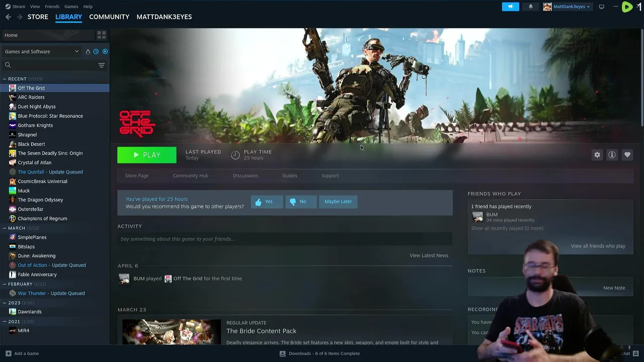Open game settings gear icon
The image size is (644, 362).
point(597,155)
